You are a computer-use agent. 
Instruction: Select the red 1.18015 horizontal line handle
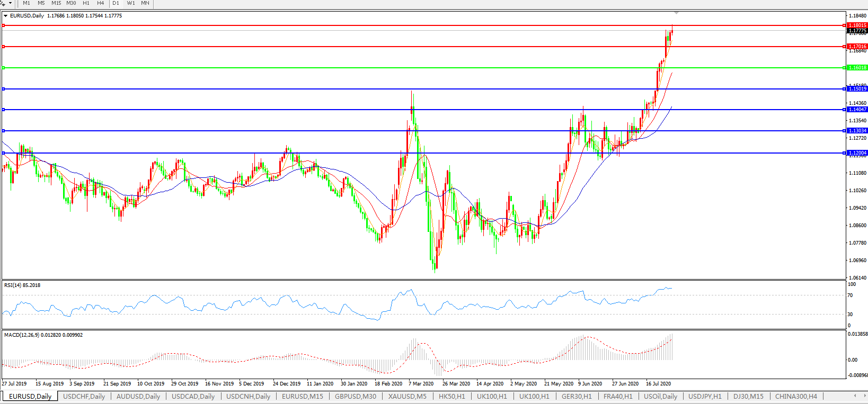[x=4, y=25]
